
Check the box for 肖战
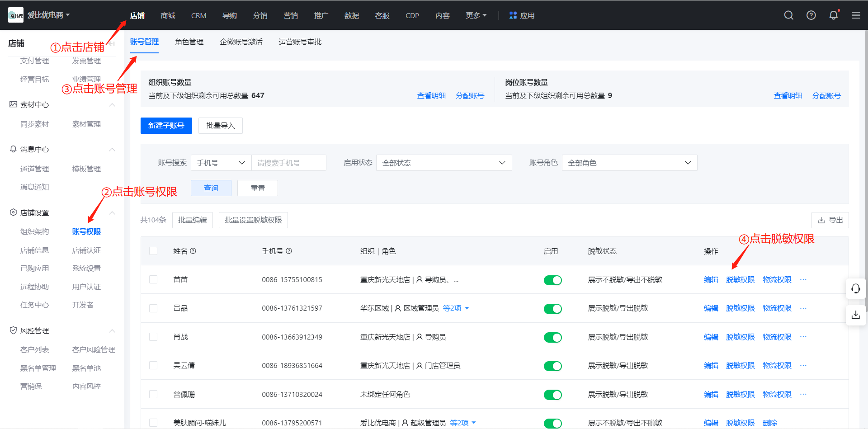153,337
